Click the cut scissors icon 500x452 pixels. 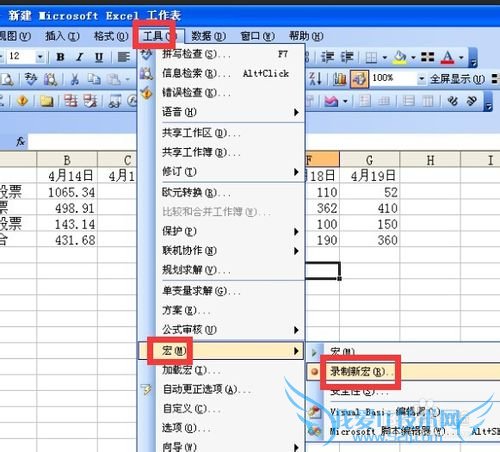coord(75,79)
